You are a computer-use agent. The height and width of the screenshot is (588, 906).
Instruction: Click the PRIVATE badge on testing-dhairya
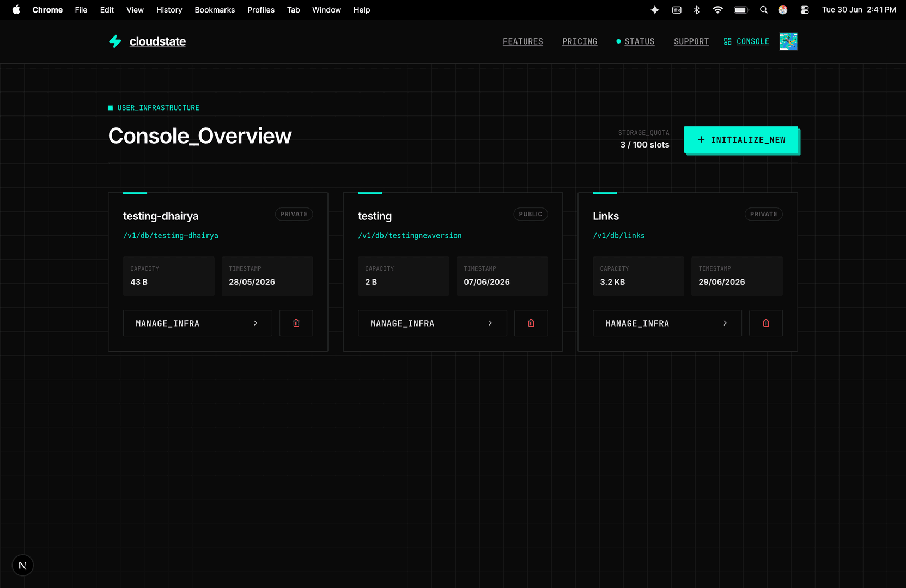coord(294,214)
